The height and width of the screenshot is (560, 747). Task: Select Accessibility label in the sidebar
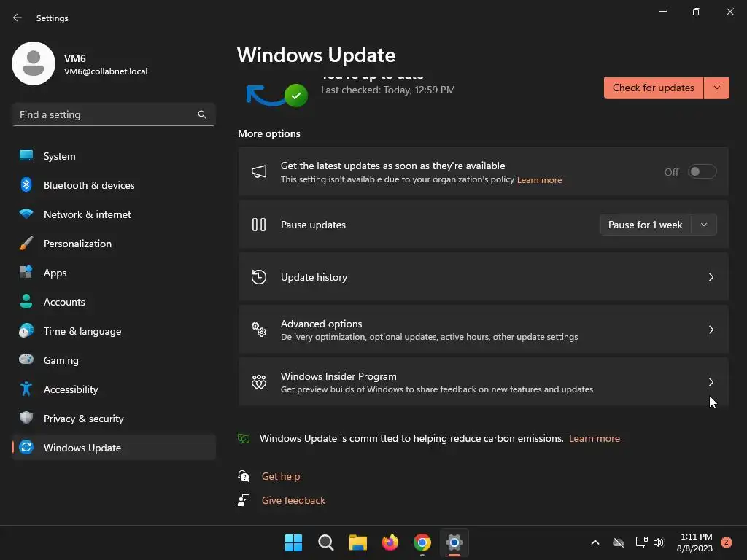[x=71, y=389]
